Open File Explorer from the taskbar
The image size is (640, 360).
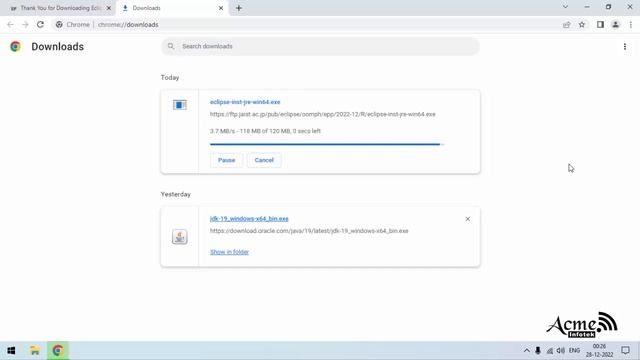click(35, 351)
